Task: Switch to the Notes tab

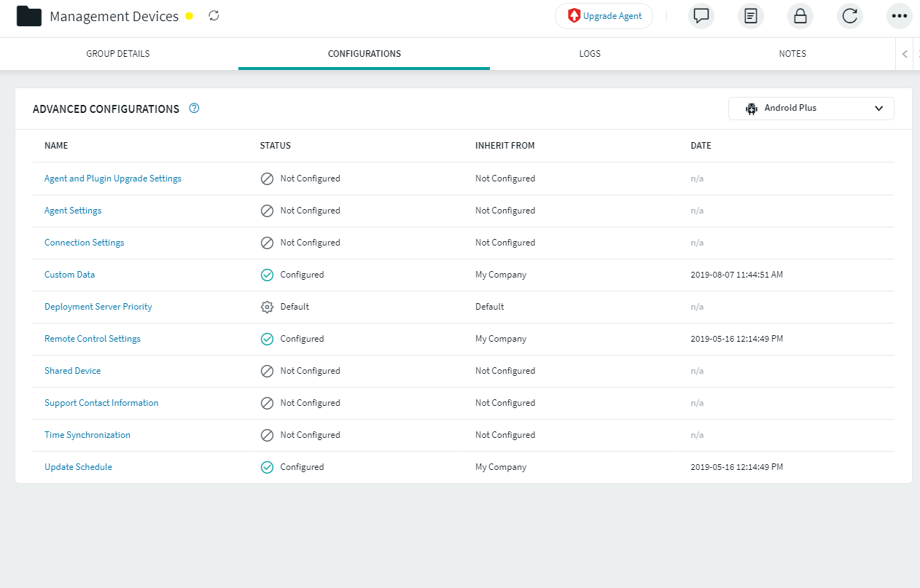Action: click(x=792, y=54)
